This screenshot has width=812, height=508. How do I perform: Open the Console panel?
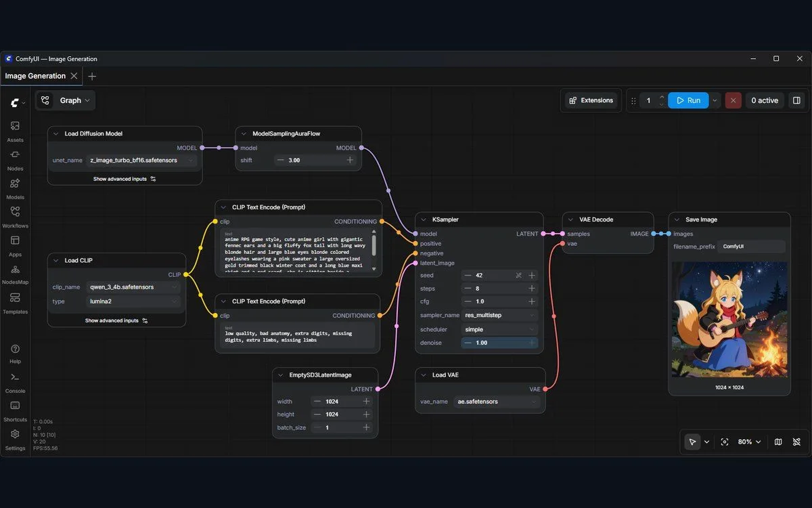coord(15,381)
